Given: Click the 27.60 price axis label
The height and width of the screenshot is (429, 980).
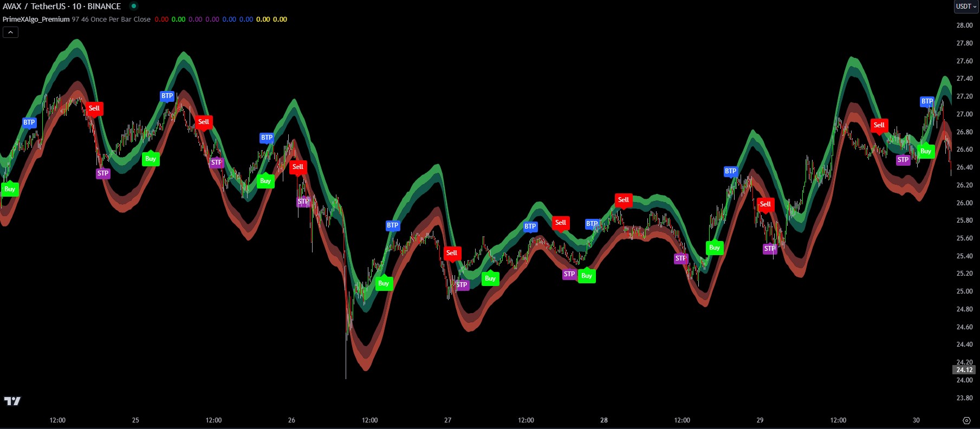Looking at the screenshot, I should (964, 61).
